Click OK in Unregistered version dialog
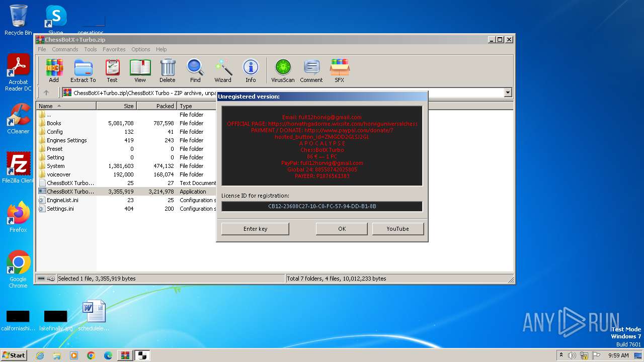Image resolution: width=644 pixels, height=362 pixels. [342, 229]
